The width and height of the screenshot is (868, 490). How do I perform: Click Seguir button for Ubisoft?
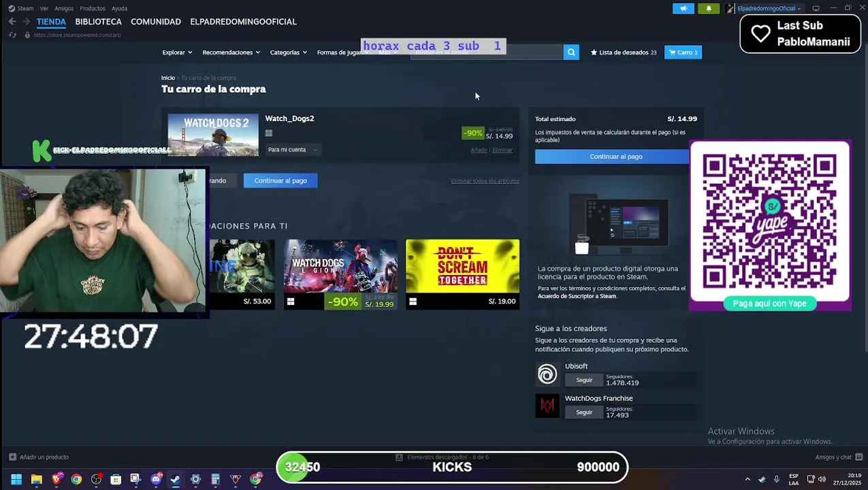584,380
